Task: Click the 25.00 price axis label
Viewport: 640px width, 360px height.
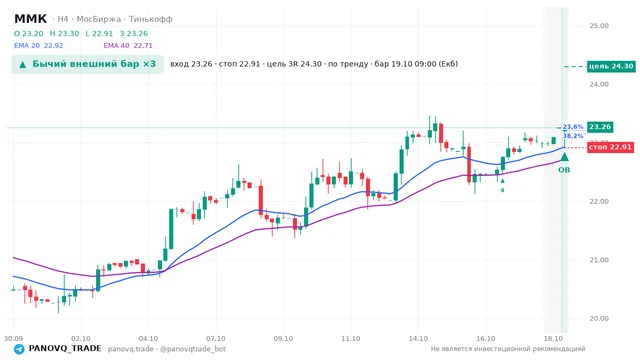Action: [599, 26]
